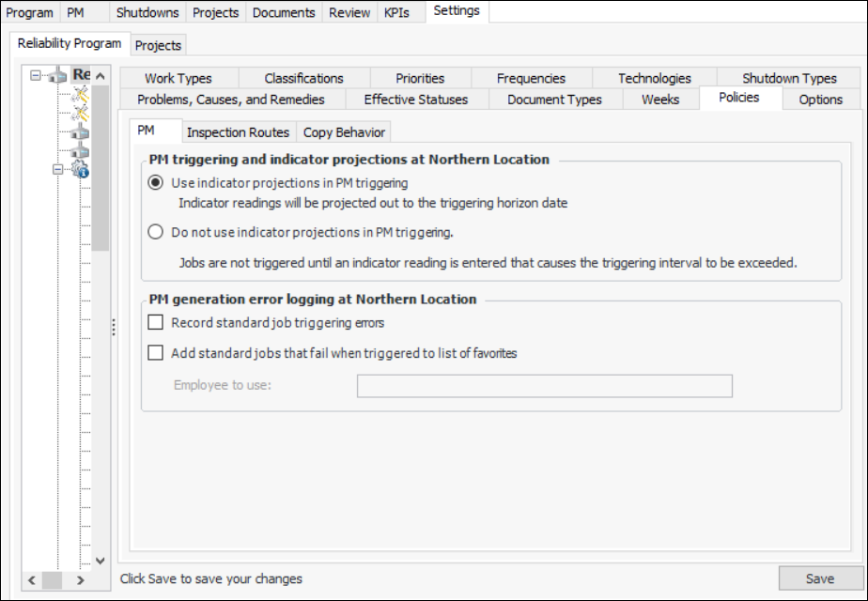This screenshot has height=601, width=868.
Task: Switch to Document Types tab
Action: 554,99
